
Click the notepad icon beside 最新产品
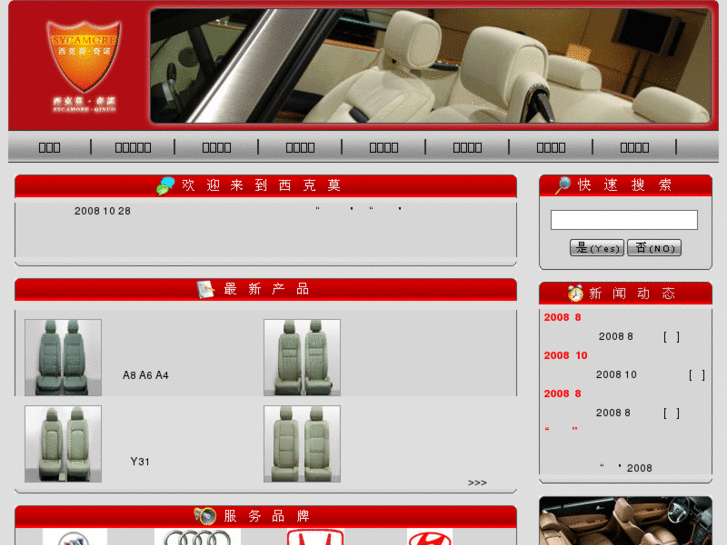coord(205,289)
